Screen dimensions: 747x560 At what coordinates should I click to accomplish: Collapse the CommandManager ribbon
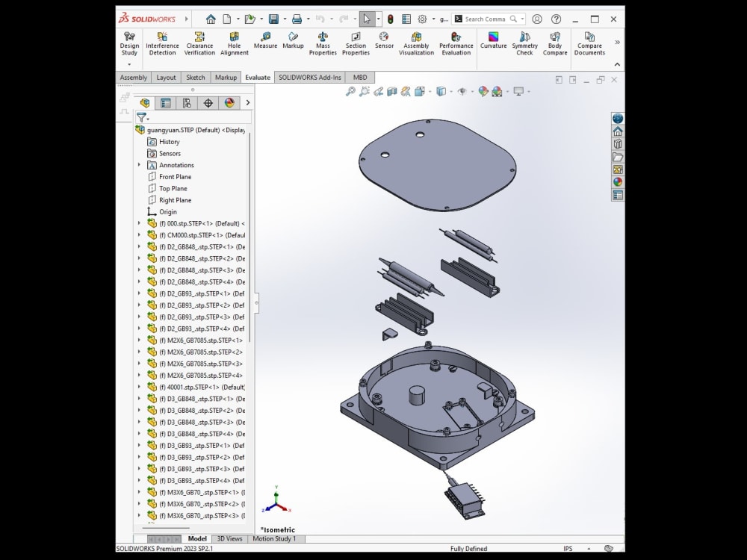(618, 64)
